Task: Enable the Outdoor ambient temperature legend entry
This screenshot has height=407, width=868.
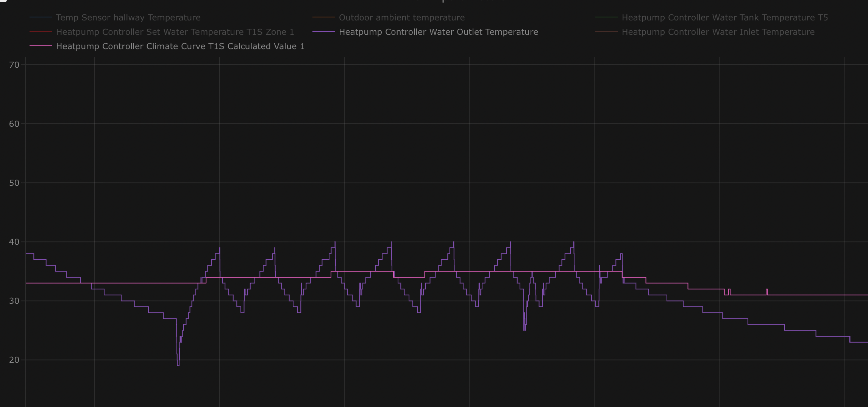Action: pyautogui.click(x=401, y=18)
